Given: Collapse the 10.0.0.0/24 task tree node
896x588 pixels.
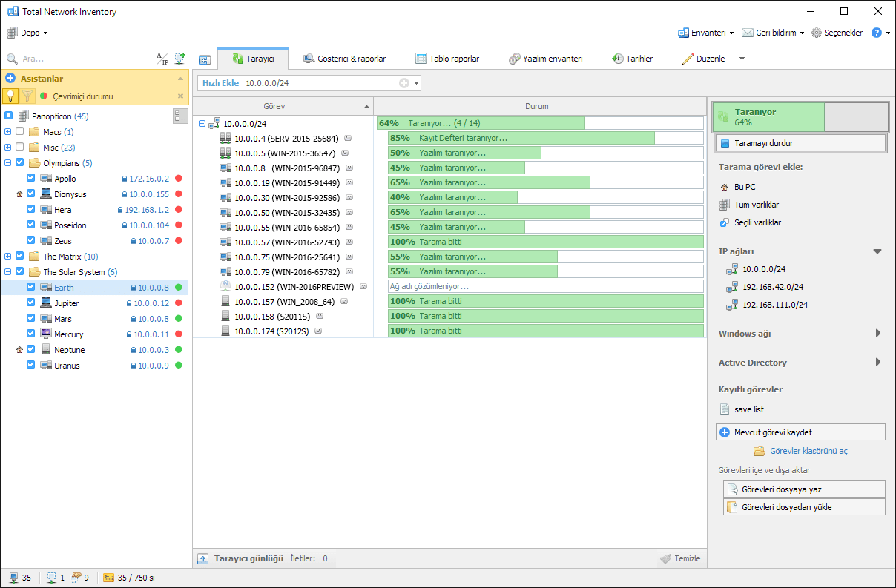Looking at the screenshot, I should tap(202, 124).
